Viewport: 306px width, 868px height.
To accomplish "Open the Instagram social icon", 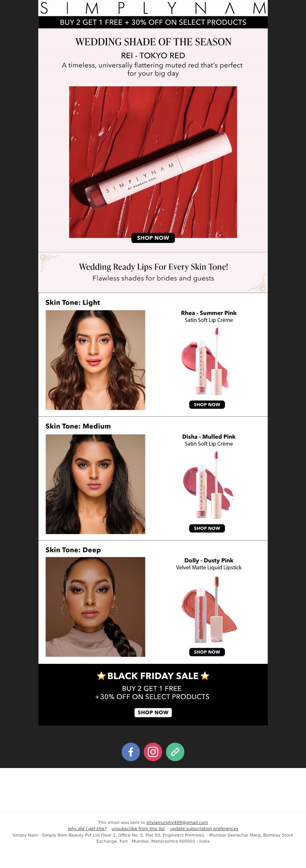I will point(153,752).
